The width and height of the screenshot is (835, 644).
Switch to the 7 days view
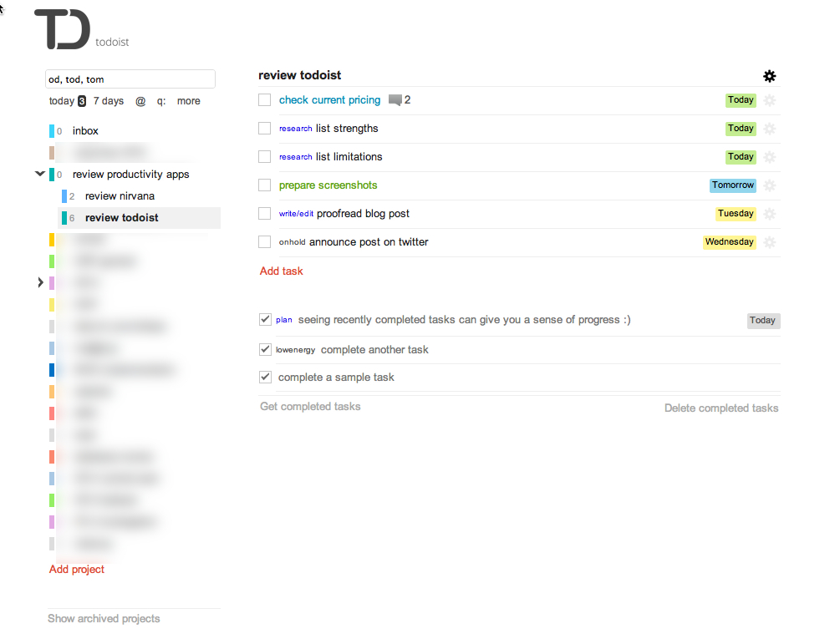pyautogui.click(x=108, y=101)
